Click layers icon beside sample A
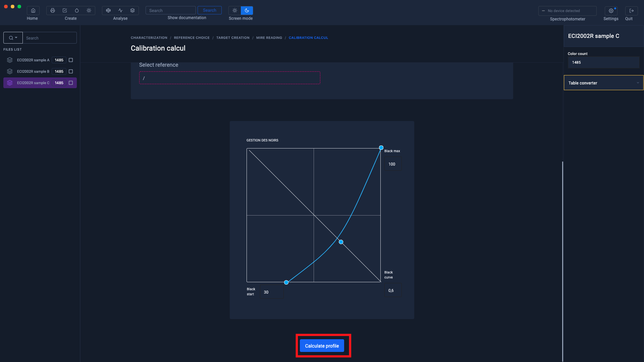 (10, 60)
